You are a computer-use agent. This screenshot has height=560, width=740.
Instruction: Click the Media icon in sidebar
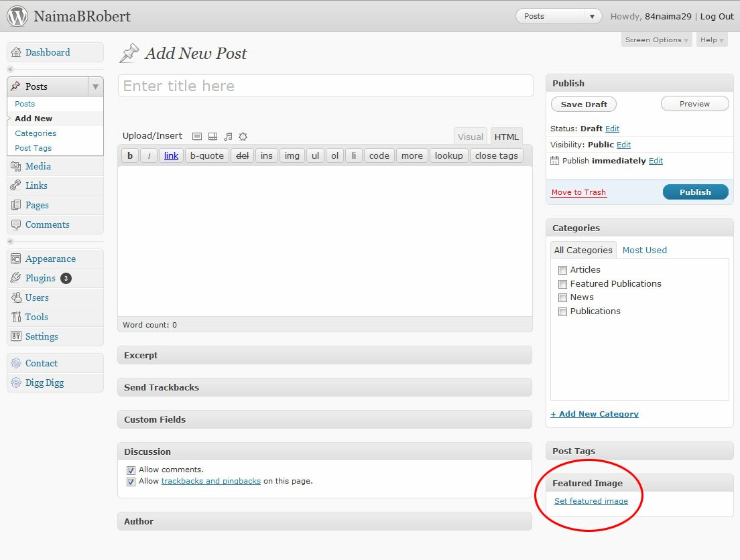16,166
